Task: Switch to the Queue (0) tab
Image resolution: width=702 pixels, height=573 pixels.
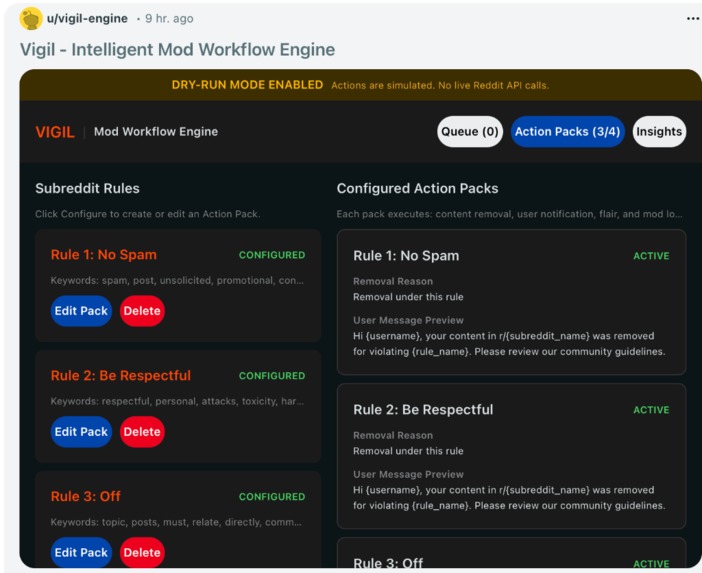Action: (x=470, y=132)
